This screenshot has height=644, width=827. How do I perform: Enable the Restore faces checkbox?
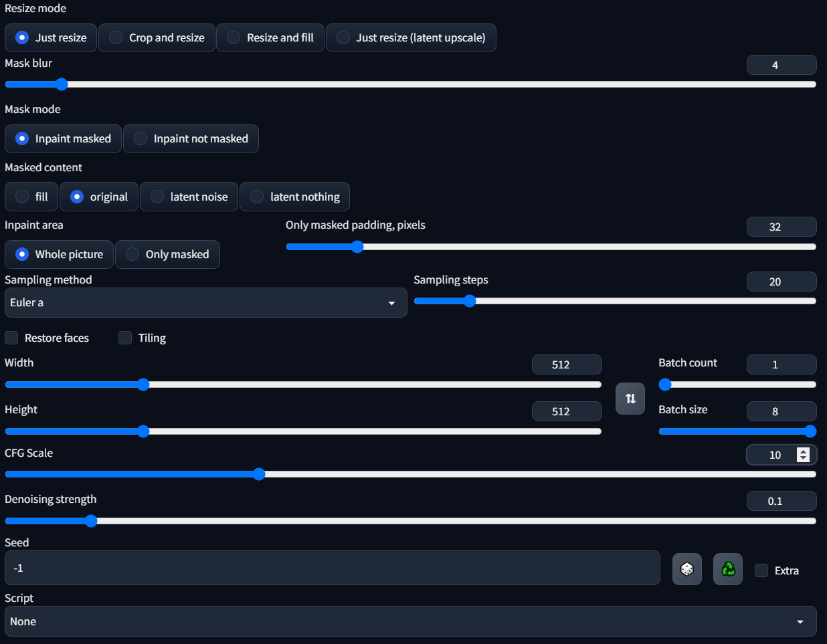tap(12, 338)
